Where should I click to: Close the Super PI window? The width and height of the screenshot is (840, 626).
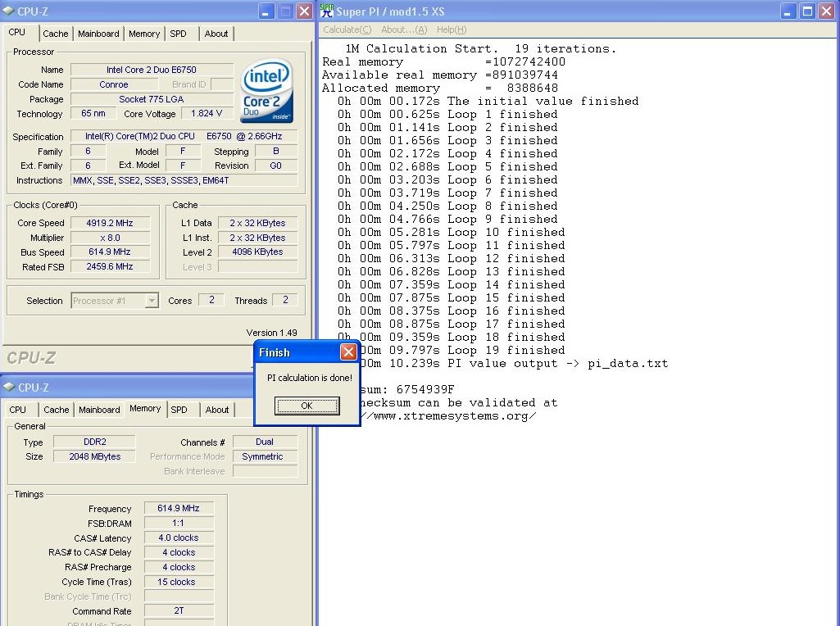(x=827, y=11)
